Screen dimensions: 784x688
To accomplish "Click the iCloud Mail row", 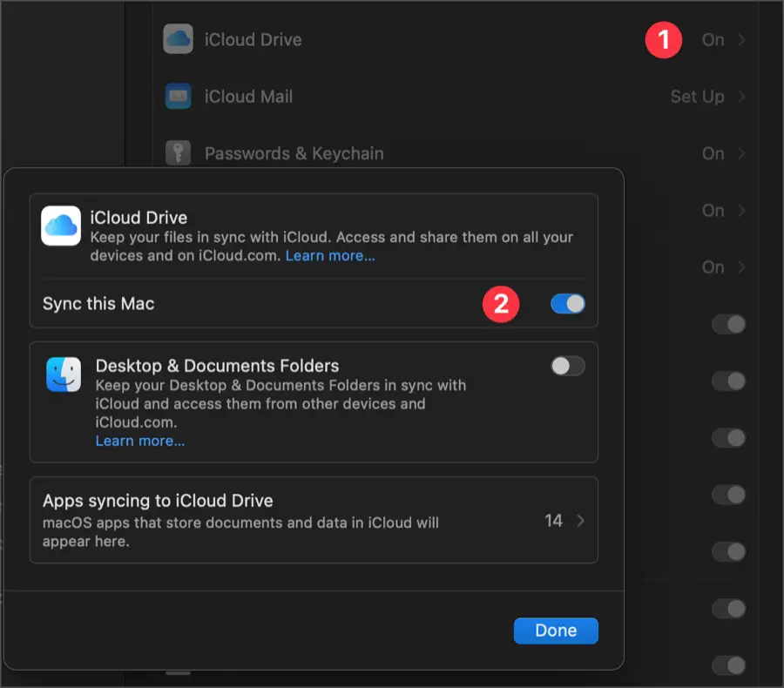I will pyautogui.click(x=436, y=97).
